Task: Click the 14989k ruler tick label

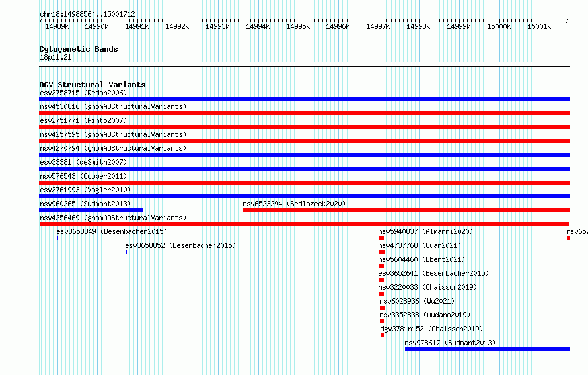Action: point(57,26)
